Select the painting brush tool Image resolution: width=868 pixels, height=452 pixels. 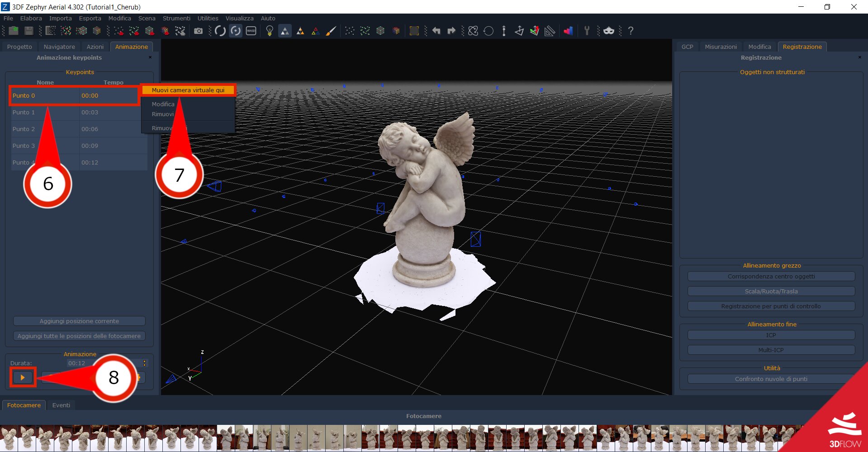[x=331, y=31]
